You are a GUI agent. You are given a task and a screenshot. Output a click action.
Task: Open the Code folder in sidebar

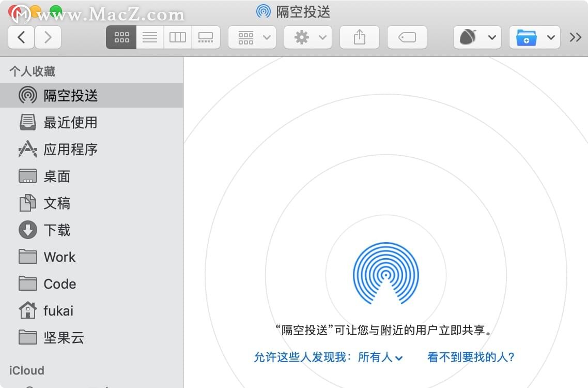[x=91, y=284]
